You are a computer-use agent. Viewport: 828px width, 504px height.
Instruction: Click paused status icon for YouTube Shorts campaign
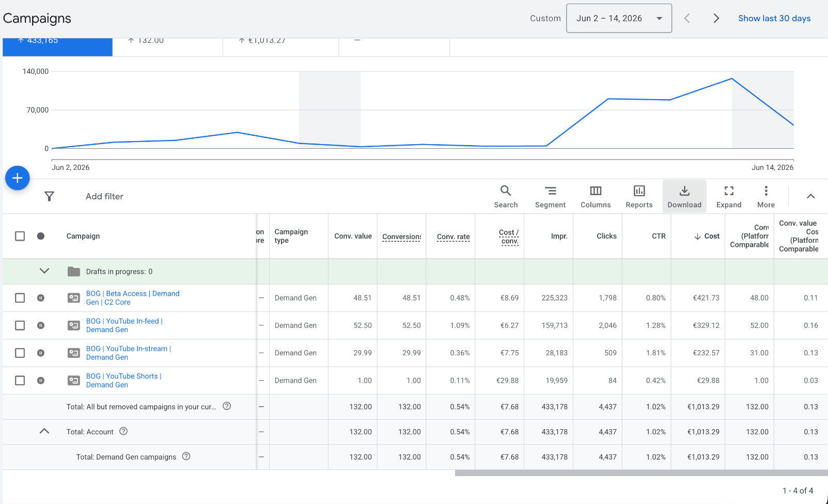tap(41, 381)
